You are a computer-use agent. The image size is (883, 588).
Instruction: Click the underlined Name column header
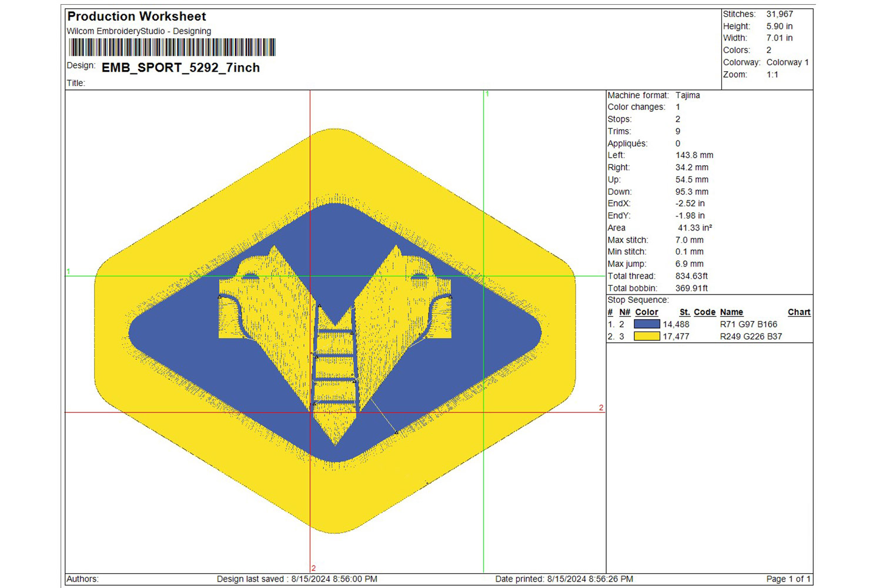(x=731, y=312)
